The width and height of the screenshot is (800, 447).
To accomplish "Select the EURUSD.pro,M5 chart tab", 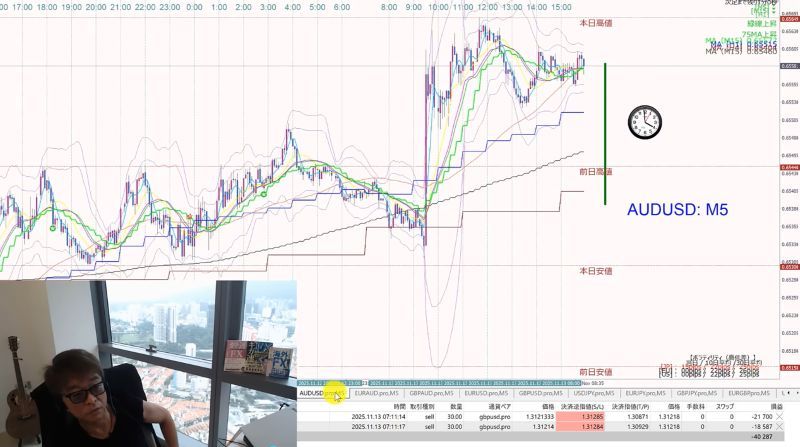I will [486, 393].
